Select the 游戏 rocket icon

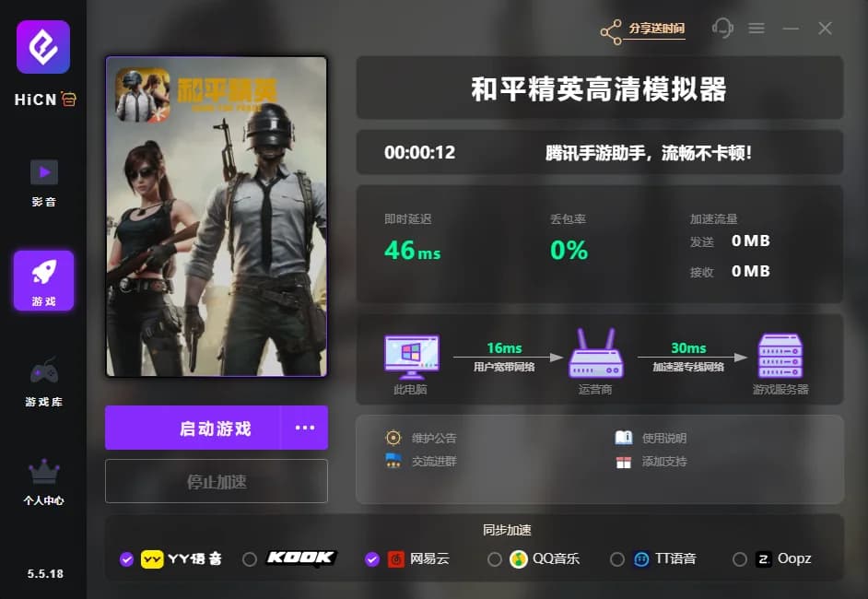[43, 273]
